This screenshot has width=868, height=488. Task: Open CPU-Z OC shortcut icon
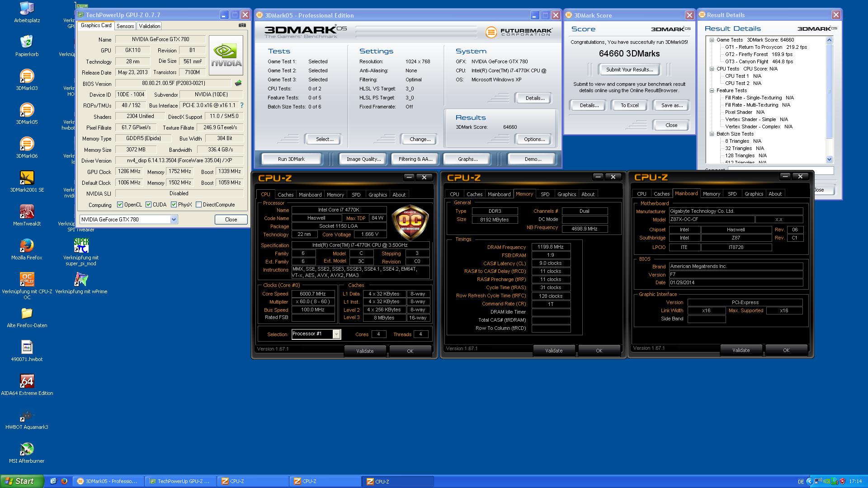point(27,279)
